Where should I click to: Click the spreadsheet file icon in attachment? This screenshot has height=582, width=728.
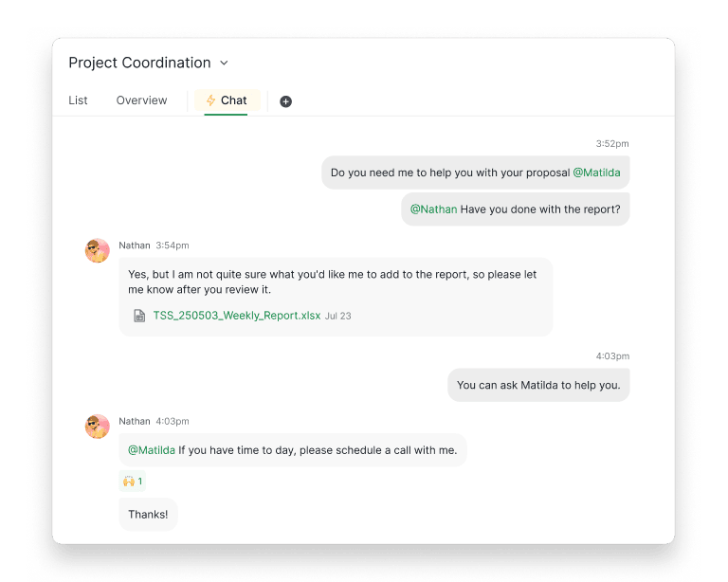tap(139, 316)
